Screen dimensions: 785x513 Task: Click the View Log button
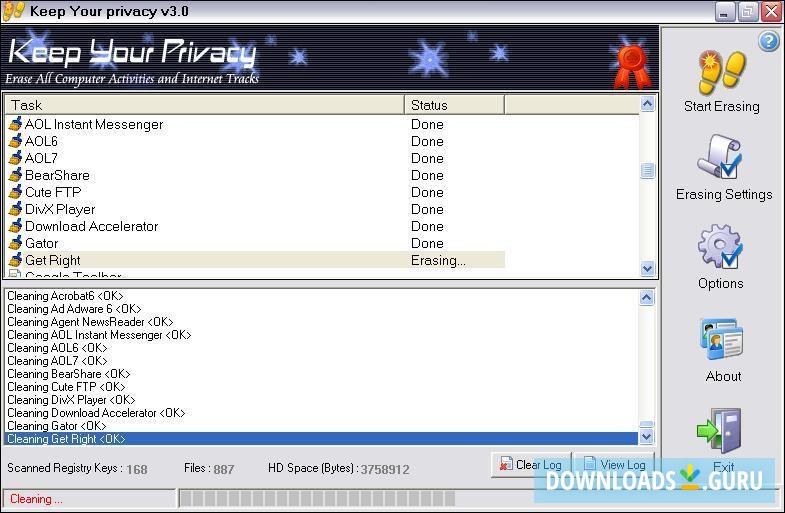click(x=615, y=464)
